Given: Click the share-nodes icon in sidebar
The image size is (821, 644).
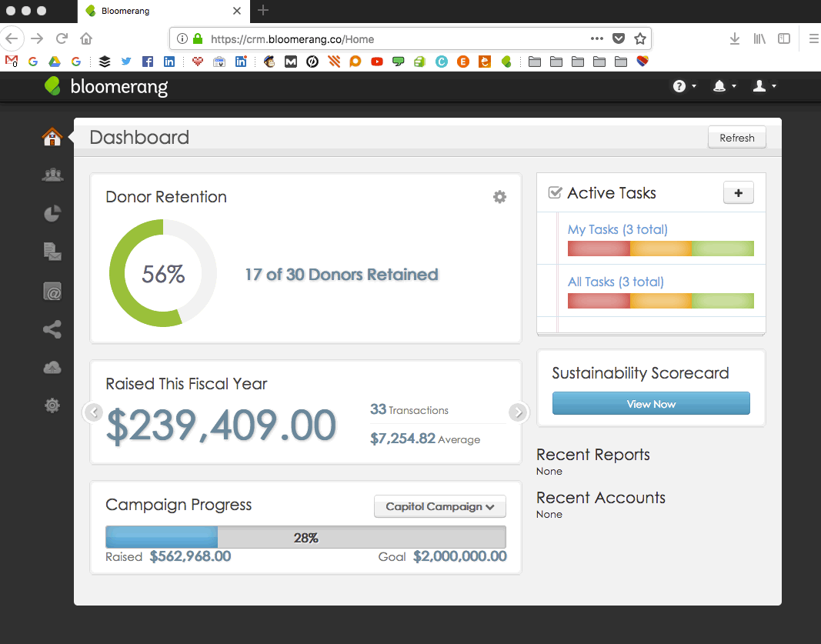Looking at the screenshot, I should [x=52, y=329].
